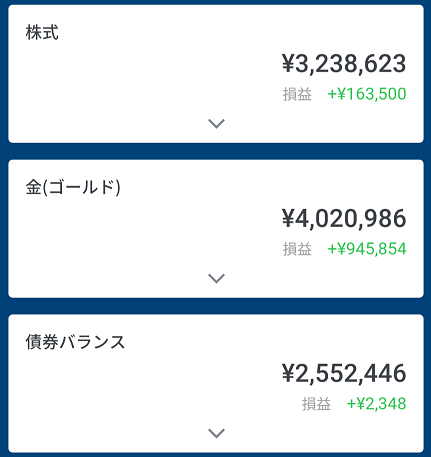Image resolution: width=431 pixels, height=457 pixels.
Task: Tap the 株式 card title
Action: [42, 32]
